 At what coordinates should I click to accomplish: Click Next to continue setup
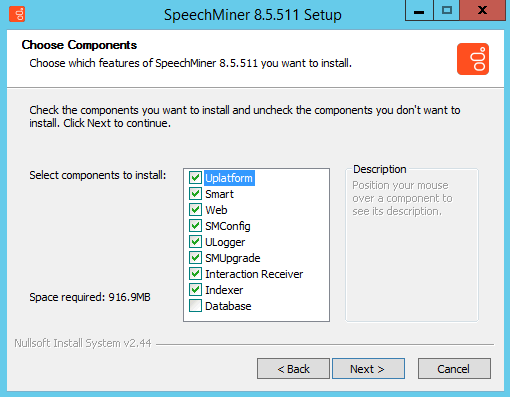(368, 369)
